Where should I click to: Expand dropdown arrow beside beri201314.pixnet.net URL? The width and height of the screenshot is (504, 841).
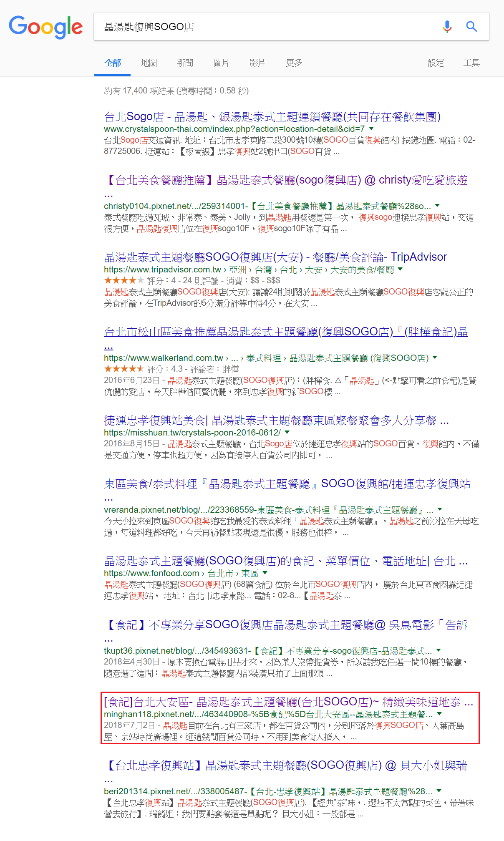point(439,791)
